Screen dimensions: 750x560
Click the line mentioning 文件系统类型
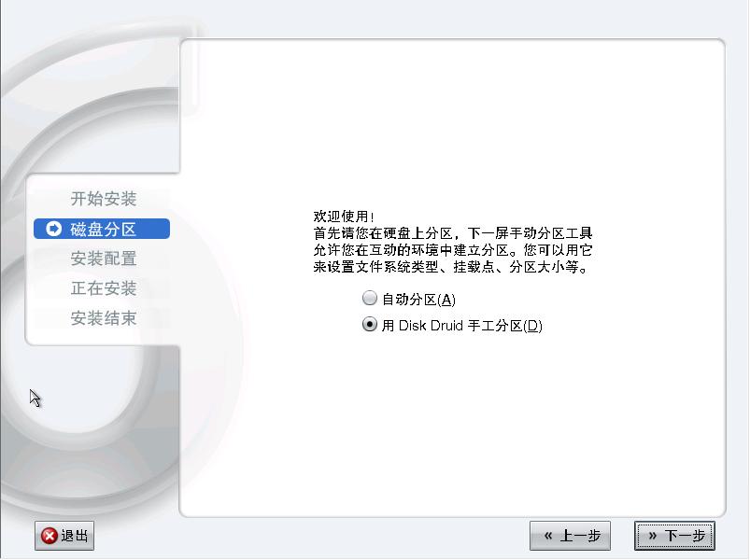451,267
